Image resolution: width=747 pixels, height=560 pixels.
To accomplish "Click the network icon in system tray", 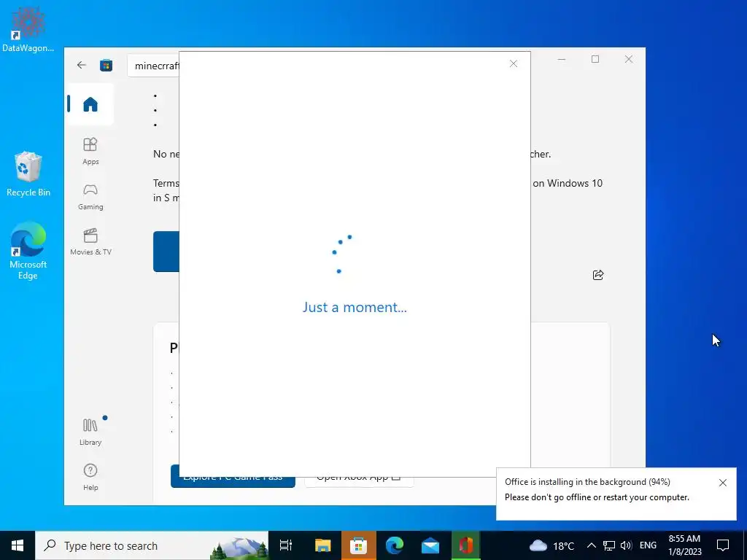I will tap(609, 545).
